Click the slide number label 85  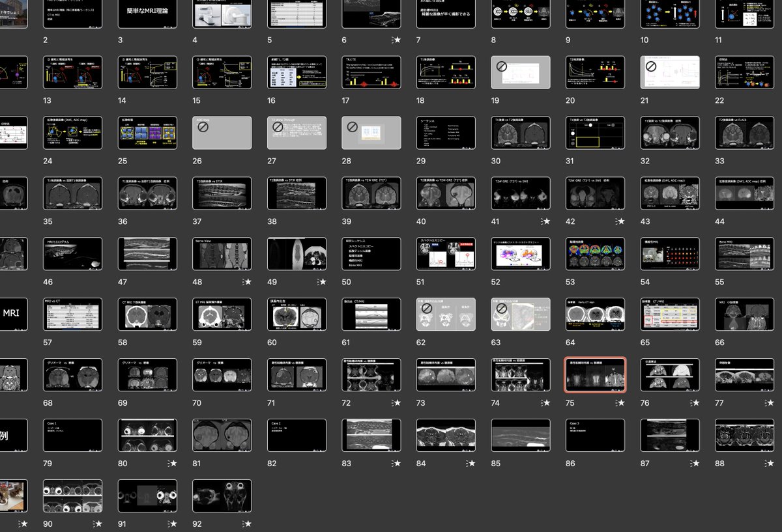(x=497, y=464)
